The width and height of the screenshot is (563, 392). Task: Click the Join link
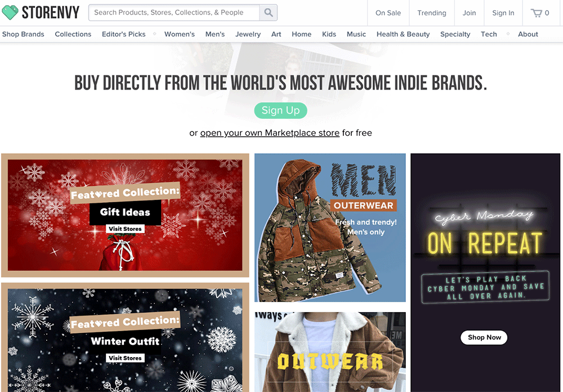pyautogui.click(x=469, y=13)
